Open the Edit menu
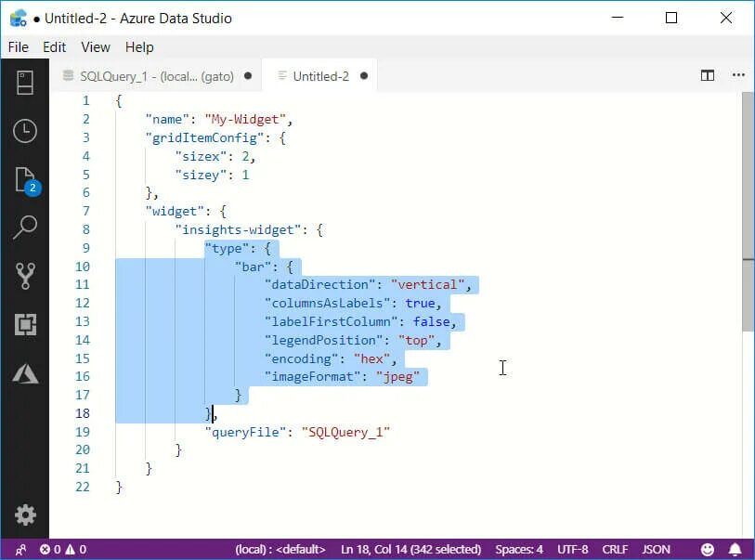755x560 pixels. coord(54,47)
